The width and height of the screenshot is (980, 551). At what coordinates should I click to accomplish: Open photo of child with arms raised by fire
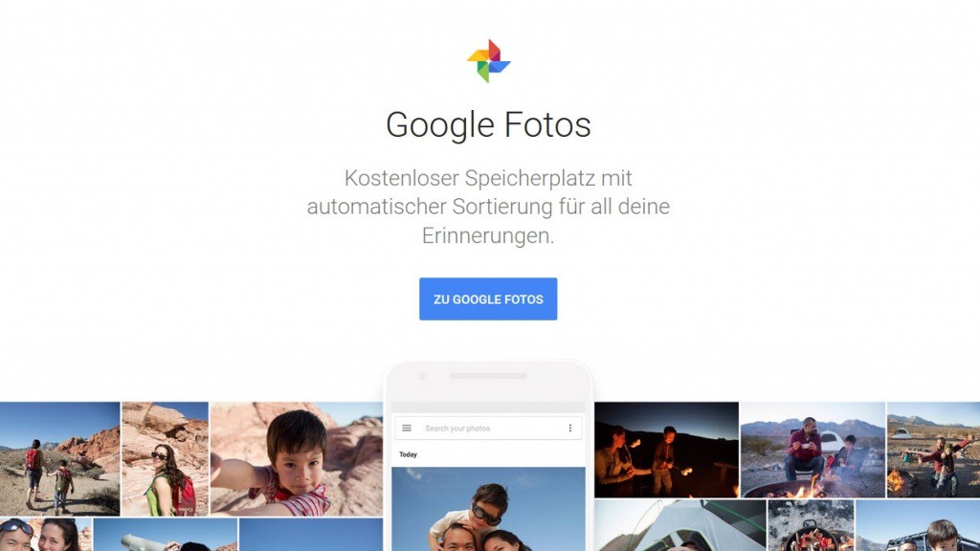(933, 450)
